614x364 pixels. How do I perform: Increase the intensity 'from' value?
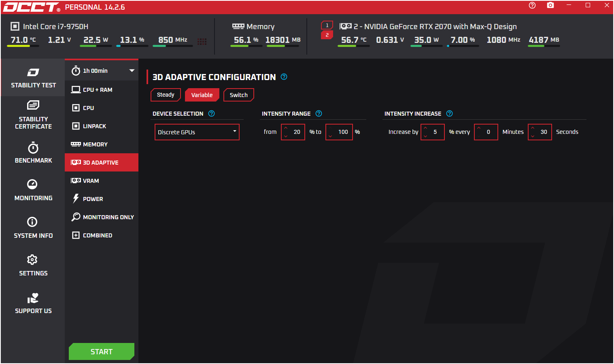point(286,128)
